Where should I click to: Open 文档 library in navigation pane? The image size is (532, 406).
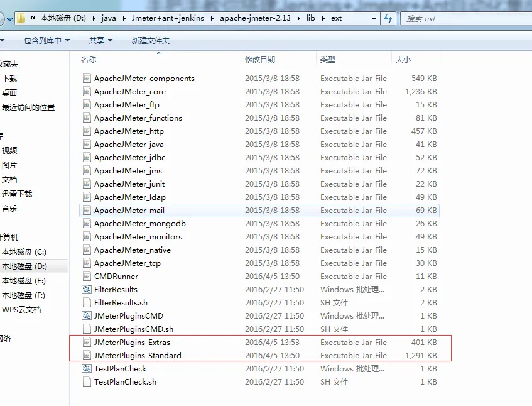coord(9,179)
